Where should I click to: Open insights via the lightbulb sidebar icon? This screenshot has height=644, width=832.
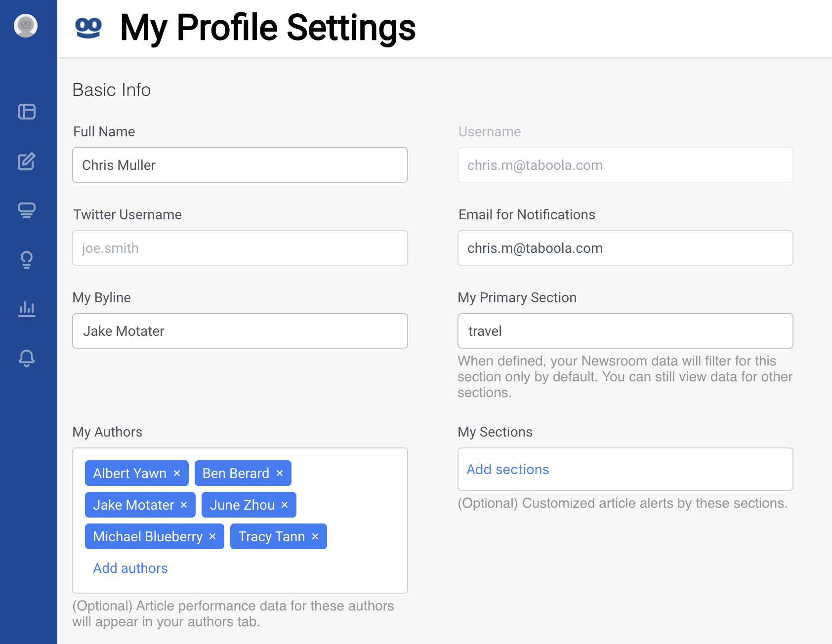pyautogui.click(x=27, y=260)
